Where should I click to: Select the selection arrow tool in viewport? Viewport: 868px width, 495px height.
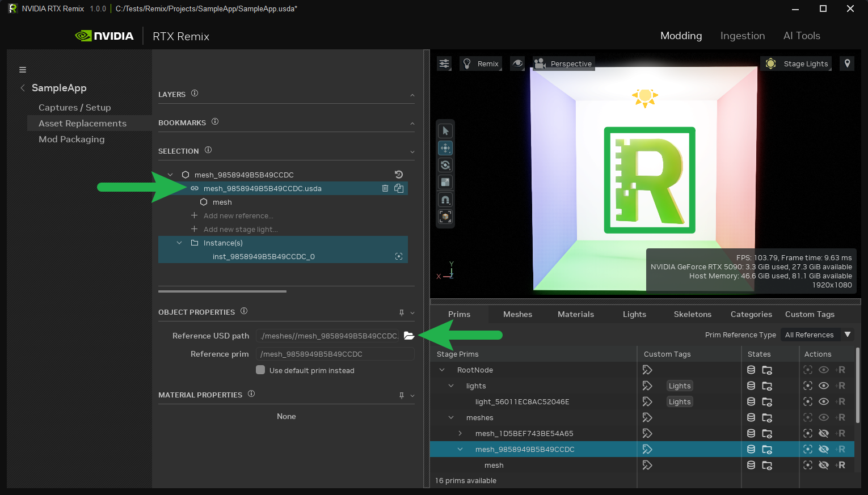click(x=445, y=130)
